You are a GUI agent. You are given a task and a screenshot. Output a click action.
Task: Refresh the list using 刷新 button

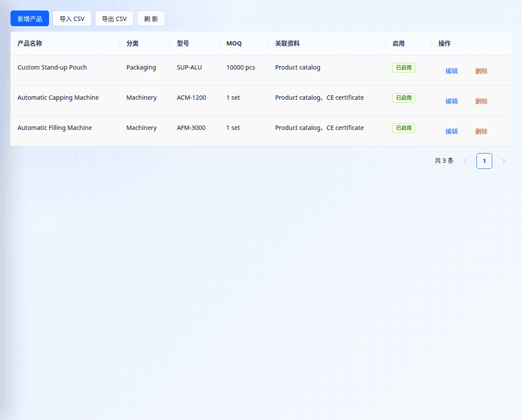pos(151,19)
